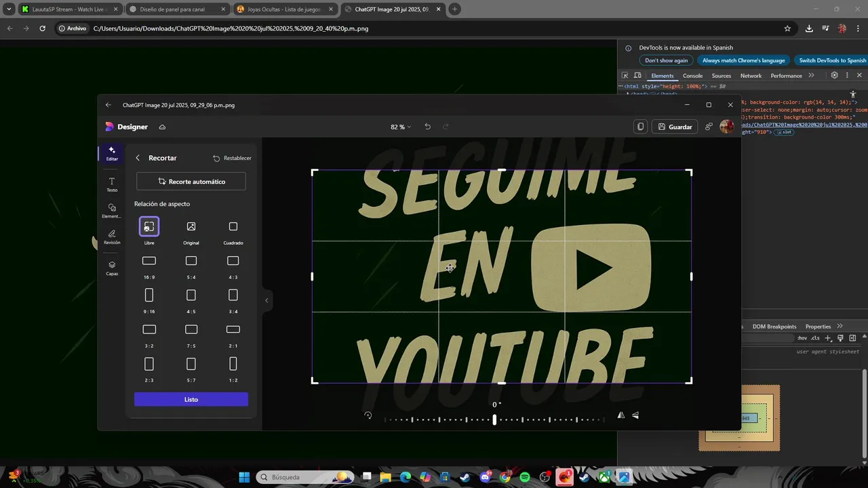Toggle the :hov element state button

pos(802,338)
